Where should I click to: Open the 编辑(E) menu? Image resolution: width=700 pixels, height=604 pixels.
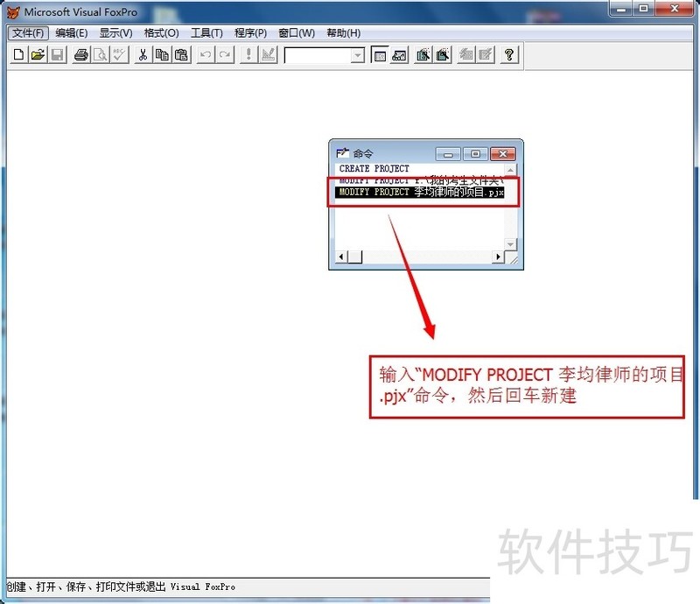click(72, 33)
